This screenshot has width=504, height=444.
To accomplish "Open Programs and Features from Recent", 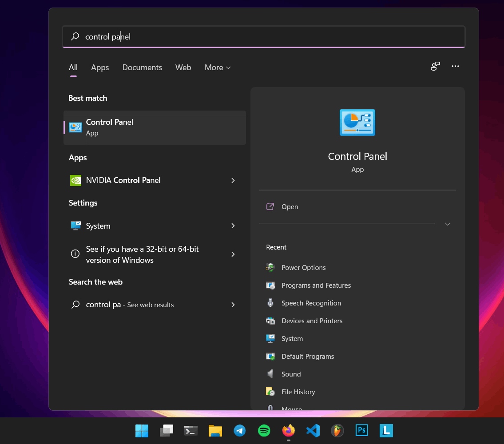I will tap(316, 285).
